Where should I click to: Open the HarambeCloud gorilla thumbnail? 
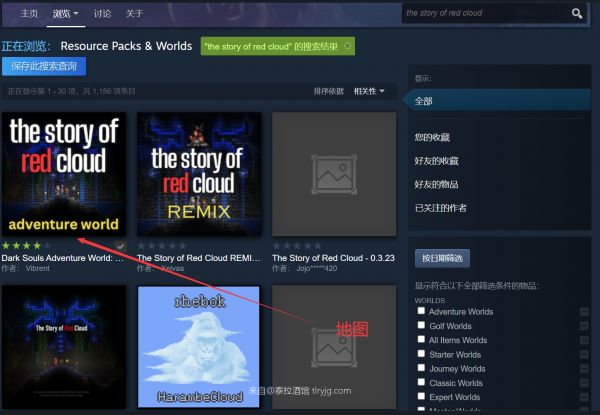pyautogui.click(x=199, y=347)
